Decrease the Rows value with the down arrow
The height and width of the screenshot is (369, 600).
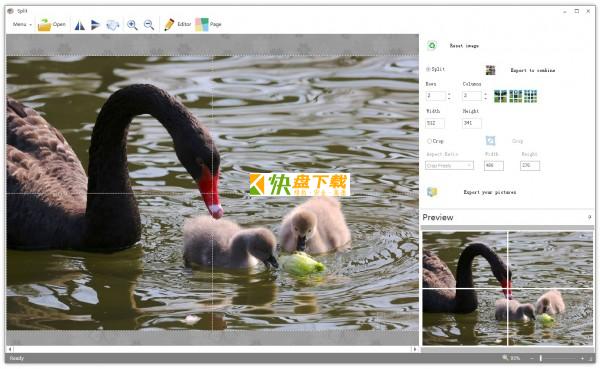pyautogui.click(x=449, y=98)
